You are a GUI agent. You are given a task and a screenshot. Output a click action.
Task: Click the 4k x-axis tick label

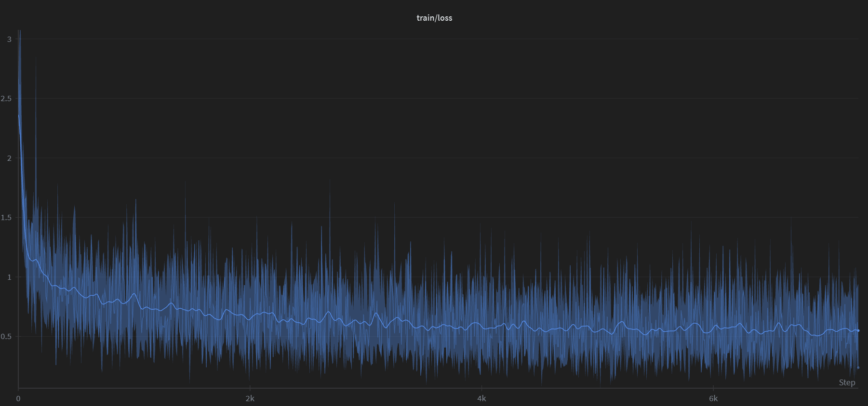point(481,398)
